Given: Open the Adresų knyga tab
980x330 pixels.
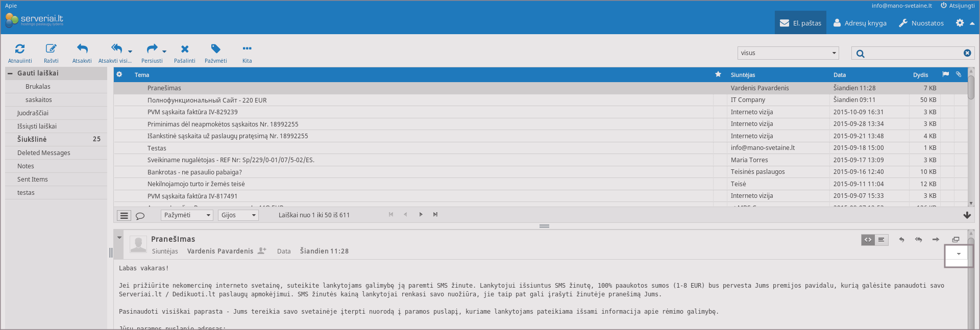Looking at the screenshot, I should pyautogui.click(x=860, y=23).
